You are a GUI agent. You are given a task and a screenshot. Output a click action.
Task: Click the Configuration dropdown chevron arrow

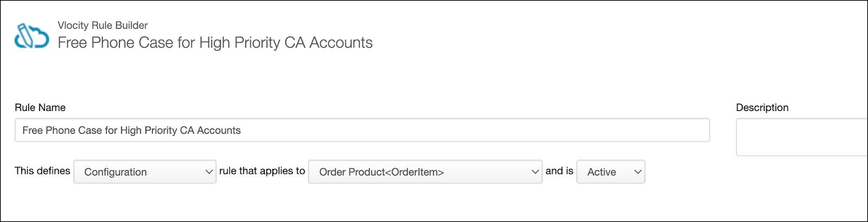(x=209, y=172)
